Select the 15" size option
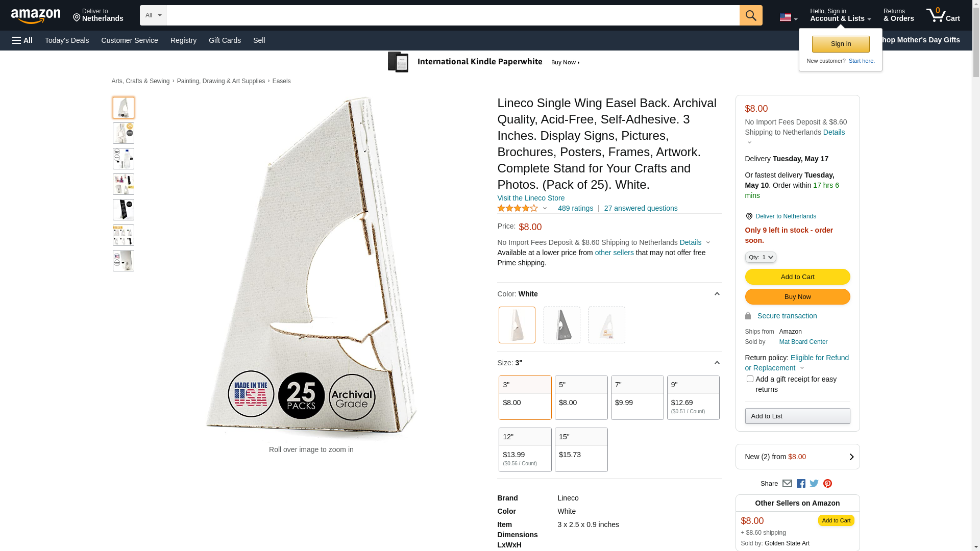Screen dimensions: 980x551 tap(581, 449)
